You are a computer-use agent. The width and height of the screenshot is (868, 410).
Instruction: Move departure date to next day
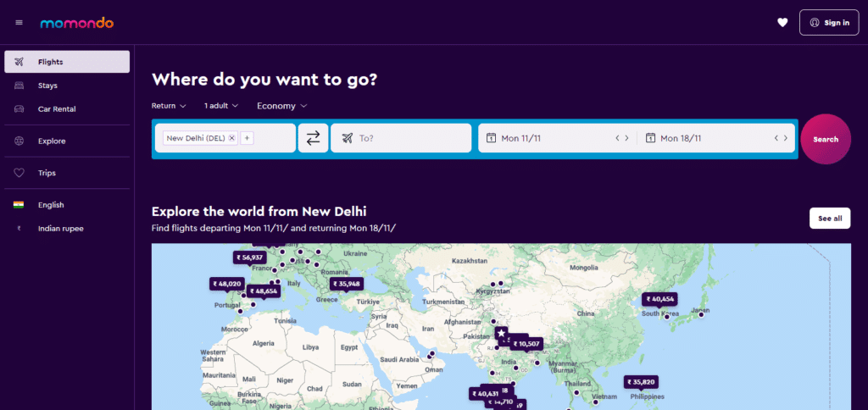pos(626,138)
